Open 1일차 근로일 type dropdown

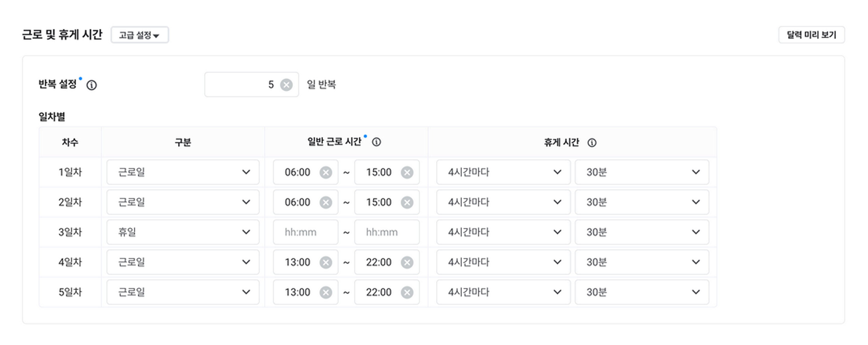(x=183, y=172)
